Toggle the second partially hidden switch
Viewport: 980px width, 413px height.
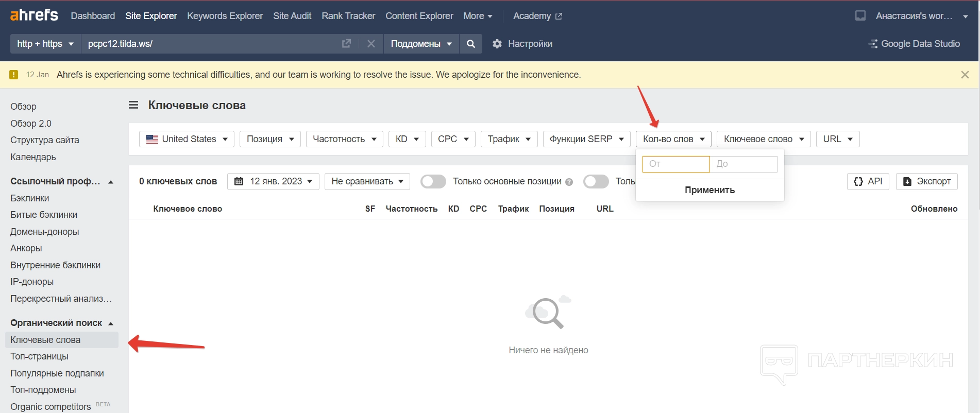(596, 181)
